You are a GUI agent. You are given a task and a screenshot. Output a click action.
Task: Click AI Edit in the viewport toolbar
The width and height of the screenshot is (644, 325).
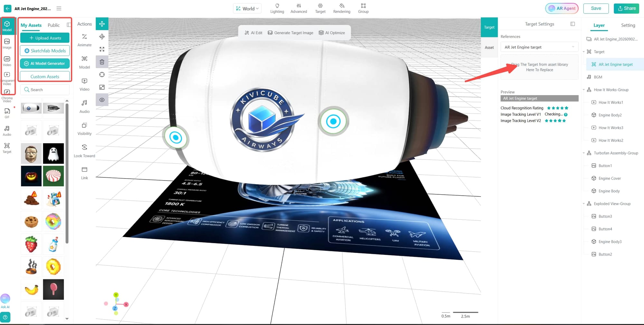coord(253,33)
